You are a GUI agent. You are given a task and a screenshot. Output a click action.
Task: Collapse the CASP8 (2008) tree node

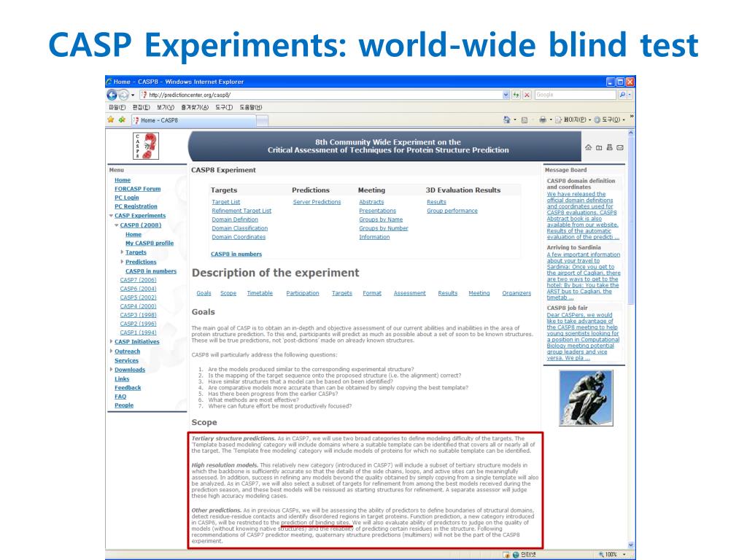(117, 225)
